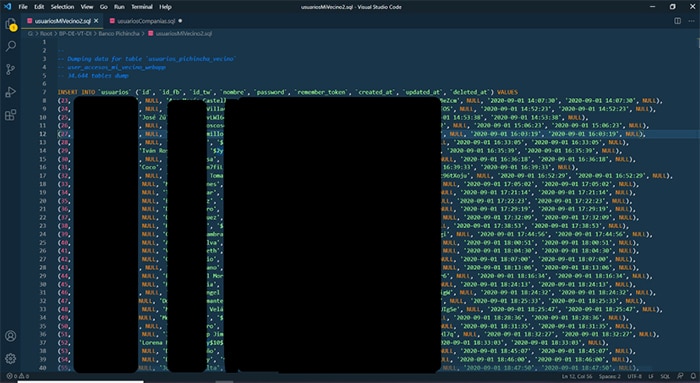Open the Accounts icon in activity bar
This screenshot has width=700, height=383.
tap(11, 336)
